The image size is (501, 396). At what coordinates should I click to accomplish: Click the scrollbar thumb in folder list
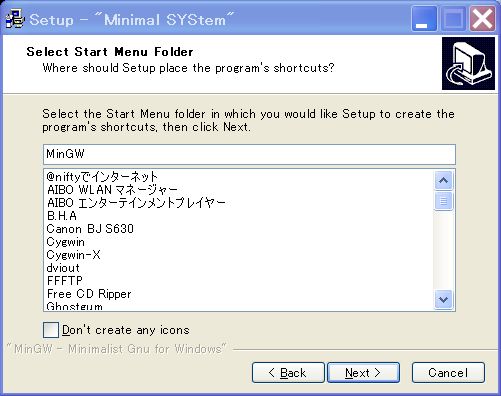coord(443,201)
